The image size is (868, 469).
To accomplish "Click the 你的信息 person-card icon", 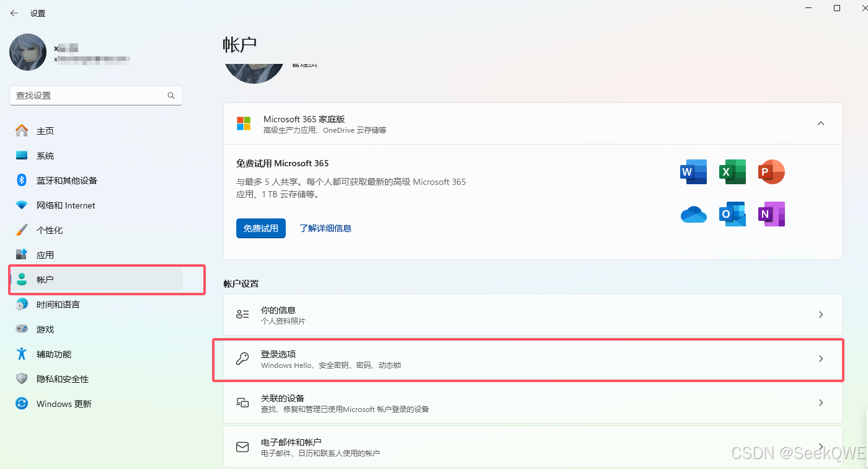I will [242, 315].
